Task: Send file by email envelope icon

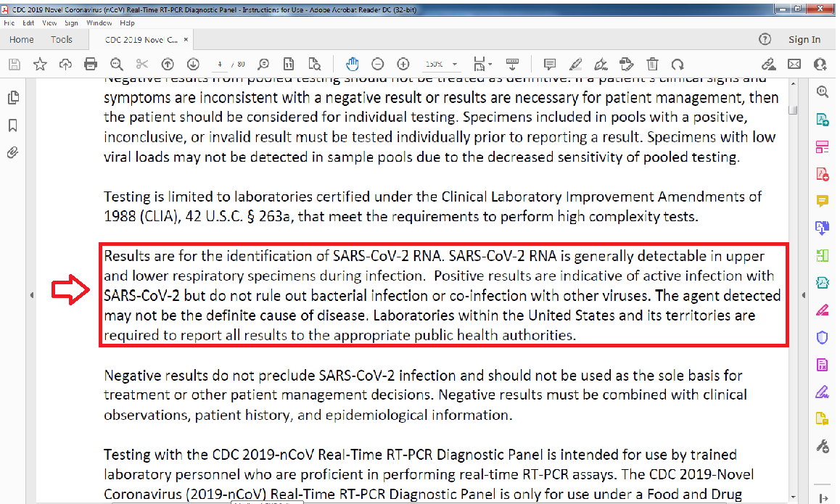Action: click(794, 65)
